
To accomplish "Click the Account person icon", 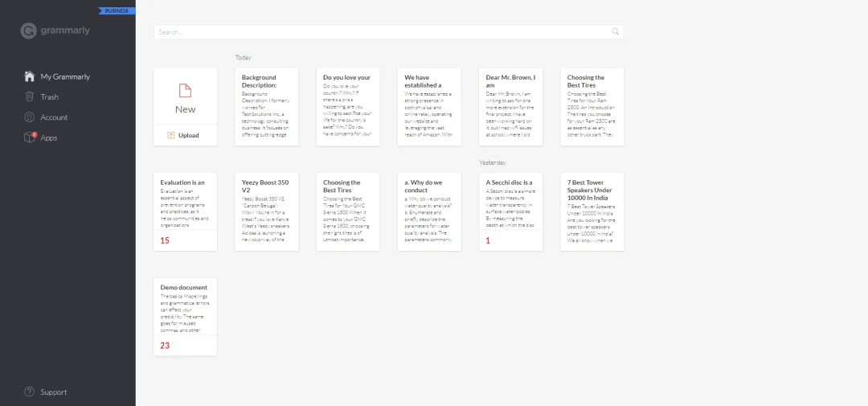I will [x=30, y=117].
